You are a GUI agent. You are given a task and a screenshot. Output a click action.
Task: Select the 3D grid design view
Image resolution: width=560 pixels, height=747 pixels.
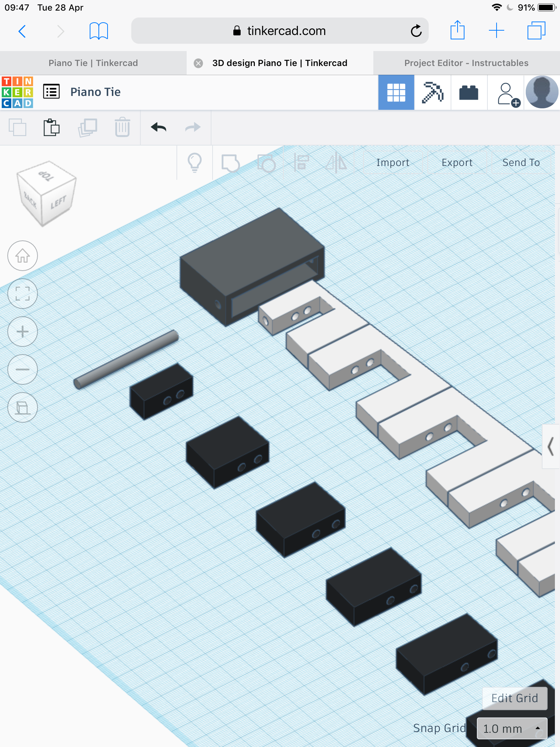(396, 92)
